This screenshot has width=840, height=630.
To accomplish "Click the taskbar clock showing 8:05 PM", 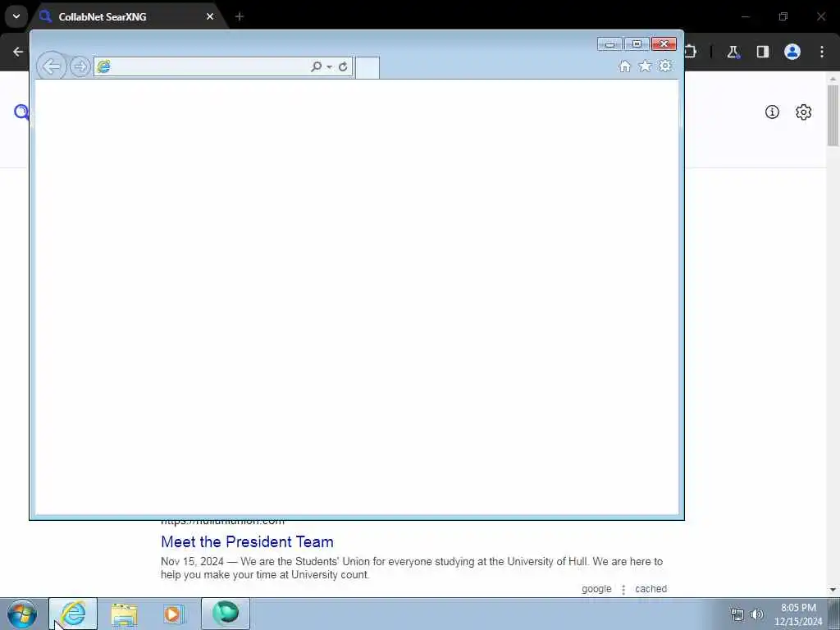I will click(x=798, y=614).
